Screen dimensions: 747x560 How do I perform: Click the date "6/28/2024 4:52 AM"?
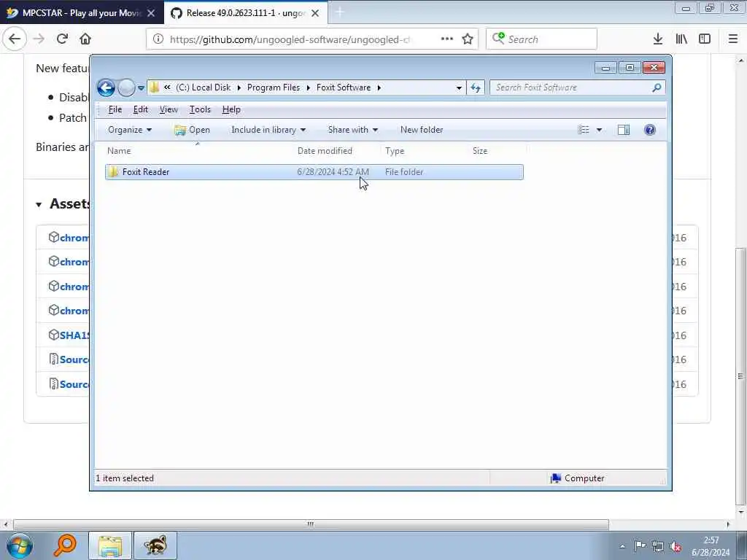pos(333,172)
